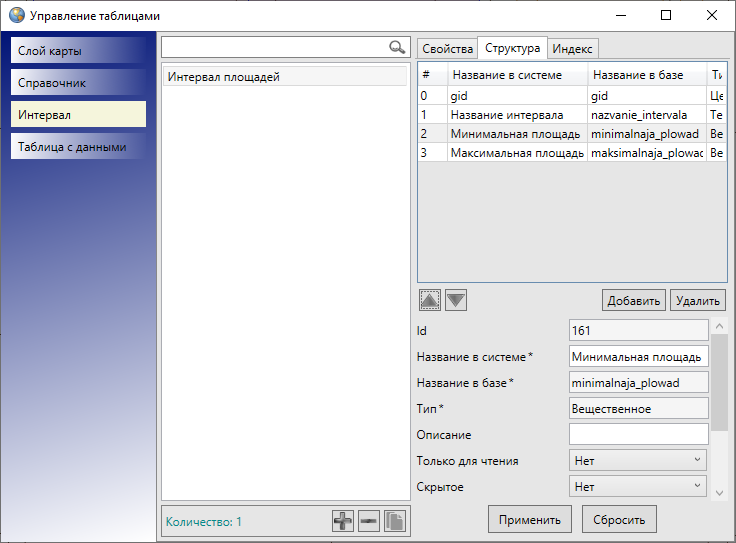Copy the table with the duplicate icon
The width and height of the screenshot is (736, 543).
tap(394, 521)
